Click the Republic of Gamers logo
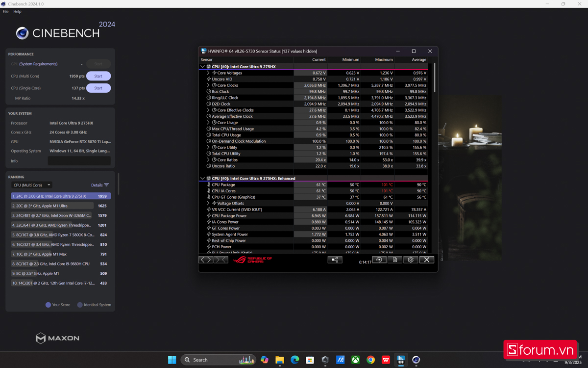The width and height of the screenshot is (588, 368). pyautogui.click(x=252, y=260)
